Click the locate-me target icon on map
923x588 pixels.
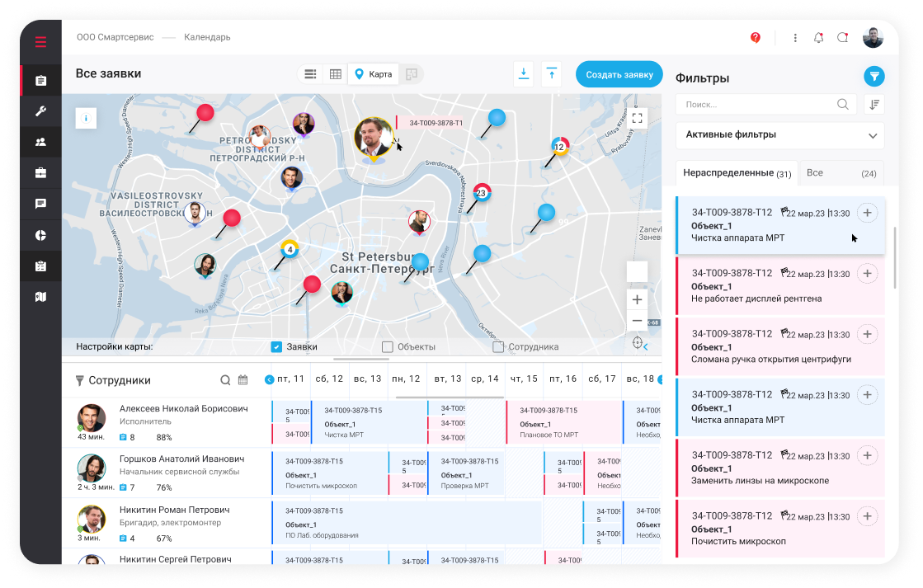tap(637, 342)
